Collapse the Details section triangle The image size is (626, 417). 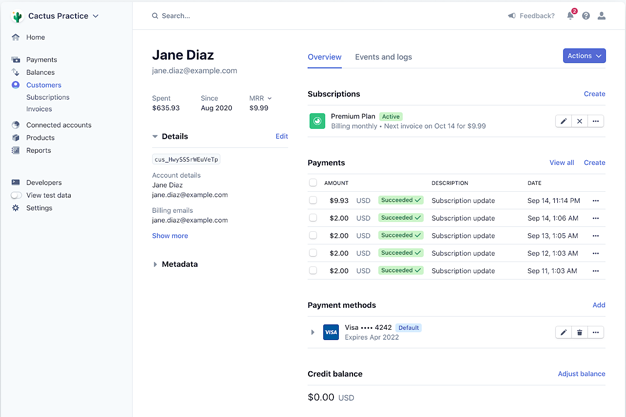(x=155, y=137)
